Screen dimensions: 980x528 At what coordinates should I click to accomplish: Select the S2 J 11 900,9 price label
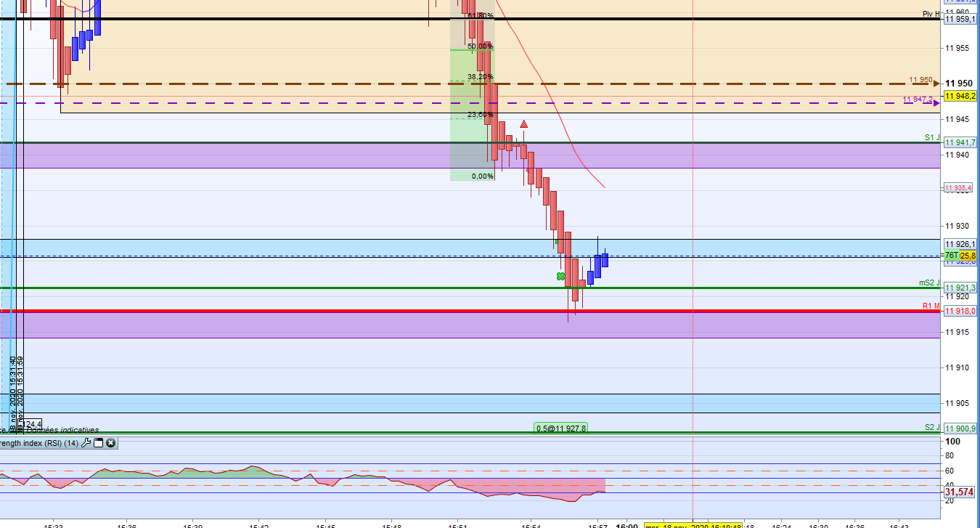[960, 428]
